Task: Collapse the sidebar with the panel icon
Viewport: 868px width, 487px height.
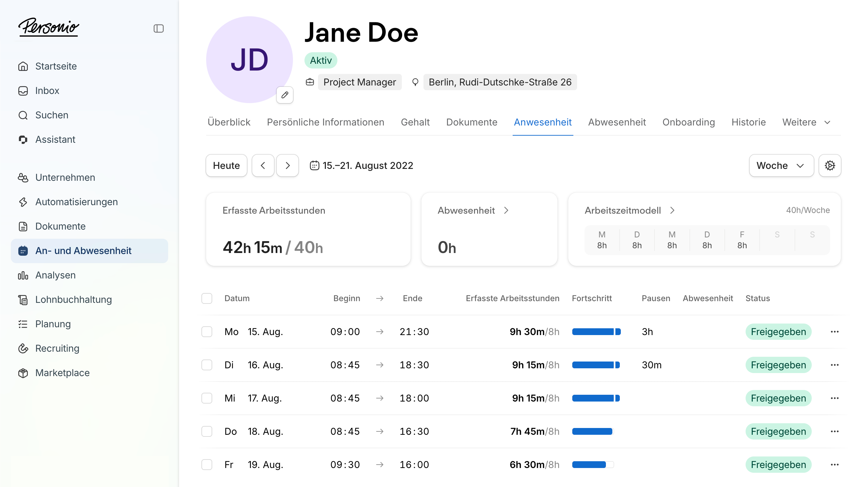Action: [158, 28]
